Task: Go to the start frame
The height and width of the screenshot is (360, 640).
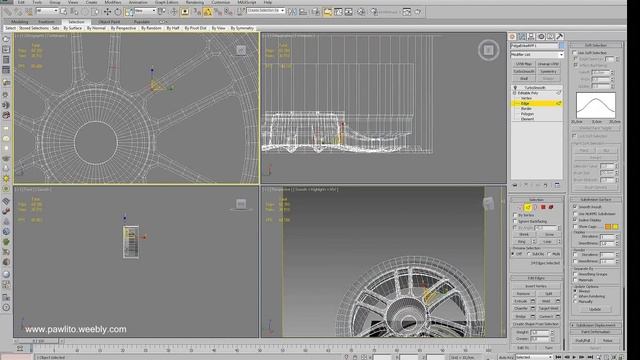Action: pyautogui.click(x=558, y=357)
